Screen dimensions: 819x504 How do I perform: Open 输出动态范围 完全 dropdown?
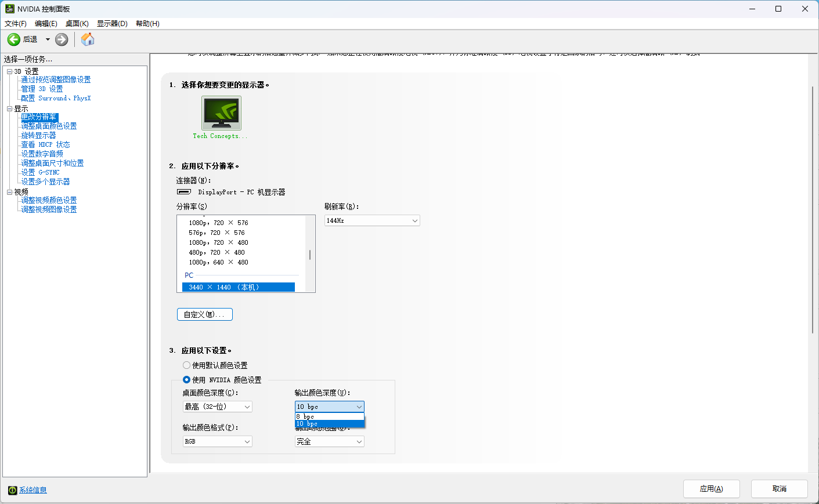coord(330,442)
